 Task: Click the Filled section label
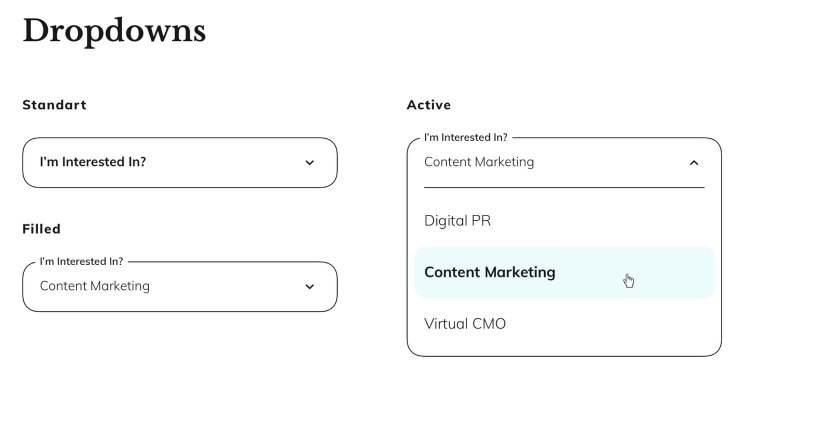pyautogui.click(x=41, y=229)
